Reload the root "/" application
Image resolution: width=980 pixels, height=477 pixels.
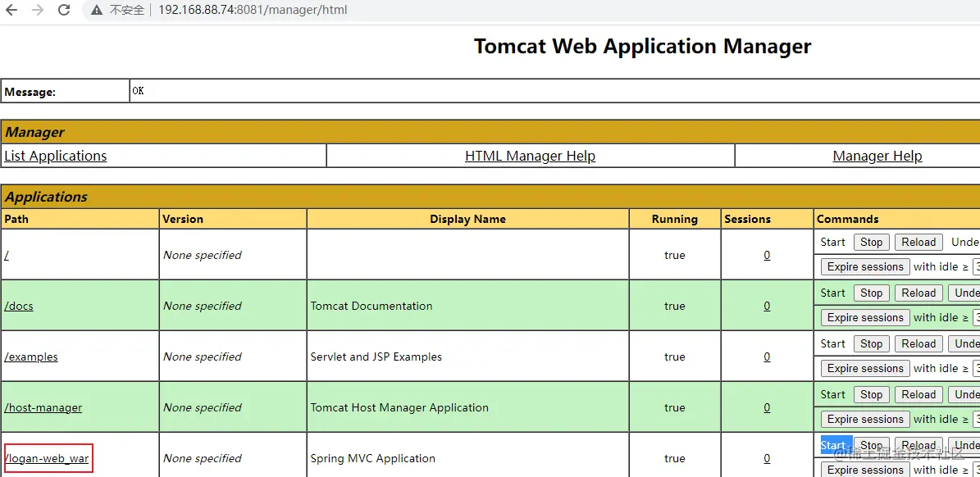coord(918,243)
